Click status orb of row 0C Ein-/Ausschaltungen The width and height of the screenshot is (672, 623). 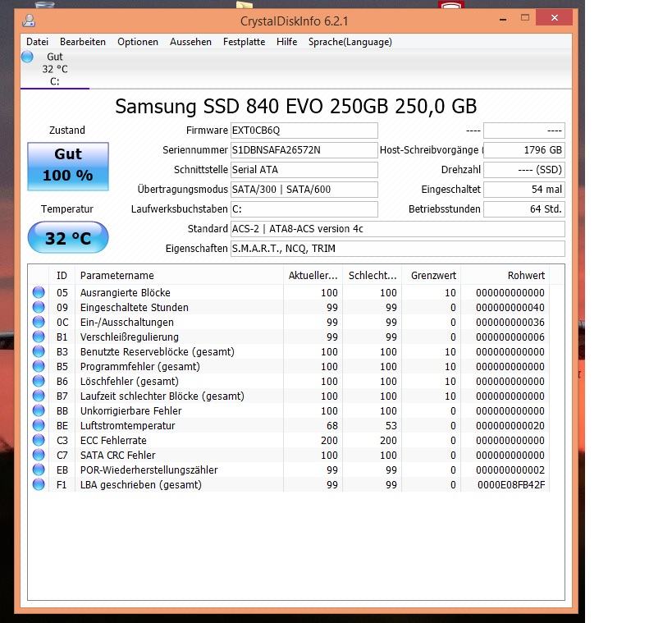(39, 322)
